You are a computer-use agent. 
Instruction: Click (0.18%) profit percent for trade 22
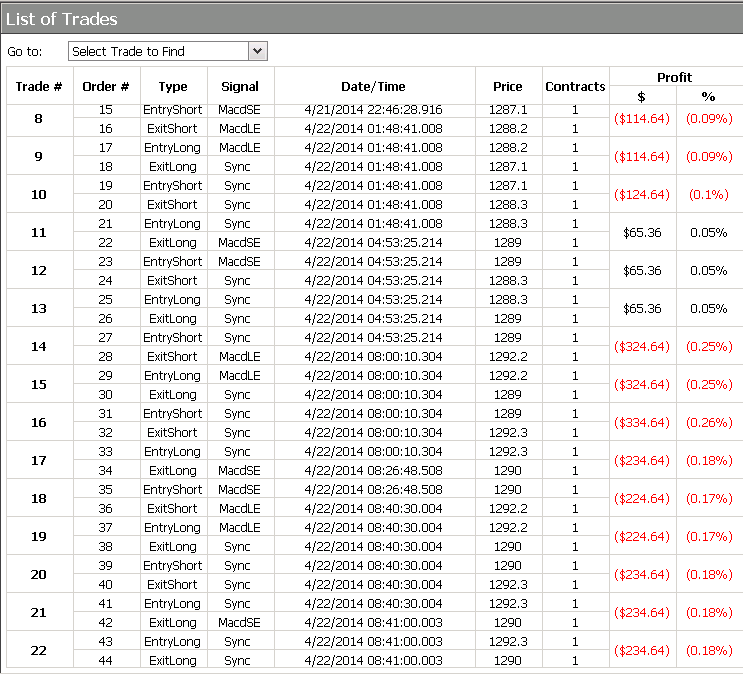709,650
